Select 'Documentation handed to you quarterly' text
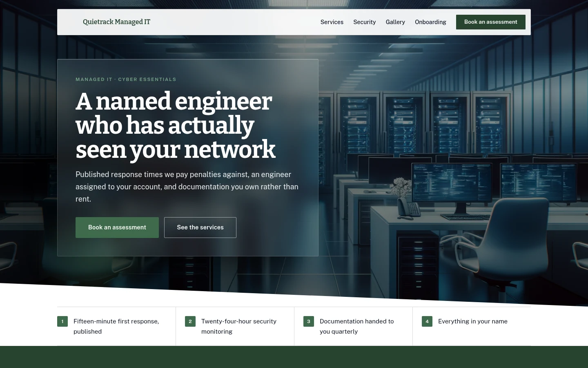 (x=357, y=326)
